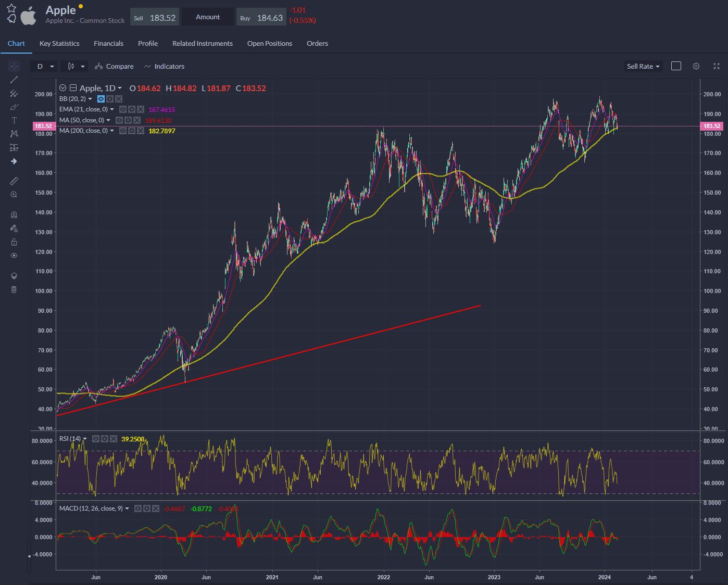
Task: Toggle hide all drawings eye in sidebar
Action: click(14, 256)
